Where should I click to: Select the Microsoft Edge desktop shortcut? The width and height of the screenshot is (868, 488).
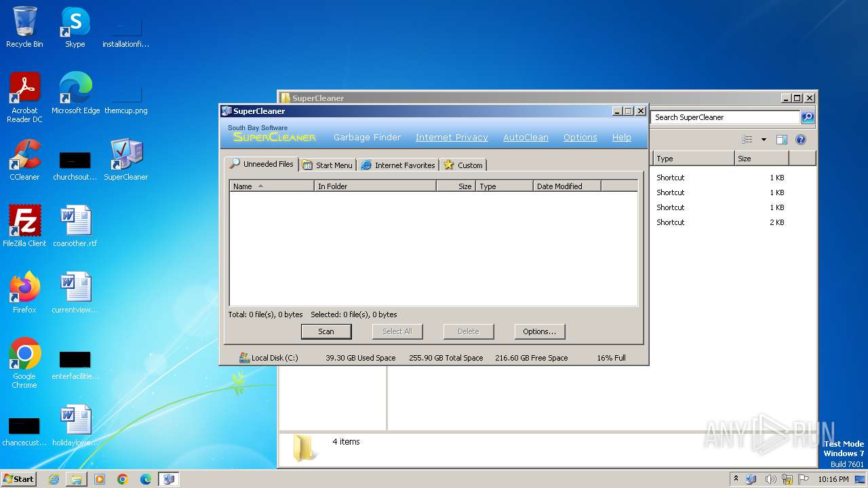click(x=75, y=94)
